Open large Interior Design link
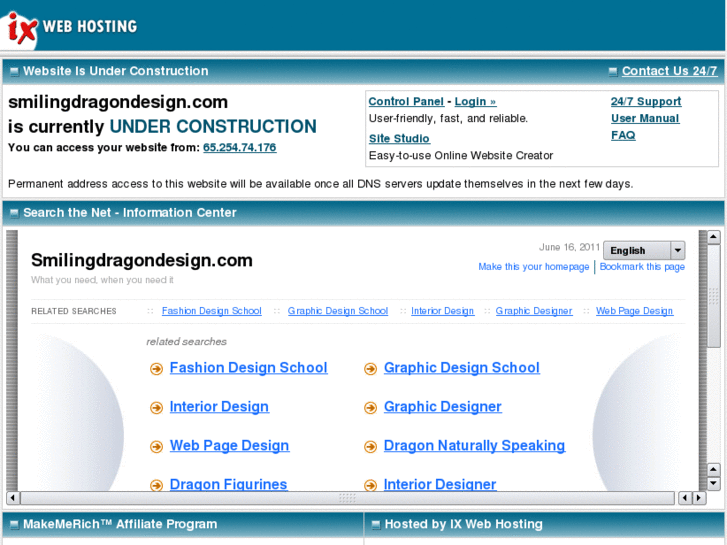727x545 pixels. (219, 407)
